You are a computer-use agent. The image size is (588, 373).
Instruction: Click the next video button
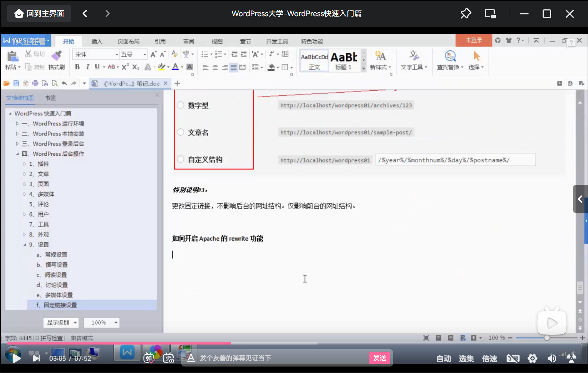[x=36, y=358]
